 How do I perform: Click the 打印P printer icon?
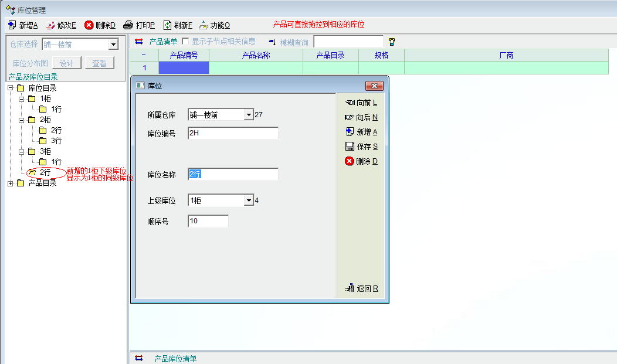(128, 25)
